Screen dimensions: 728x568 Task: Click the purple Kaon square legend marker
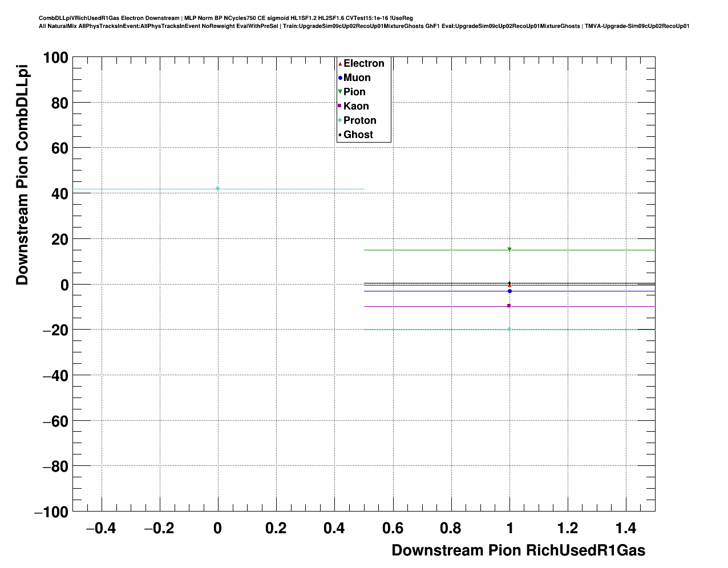tap(340, 106)
